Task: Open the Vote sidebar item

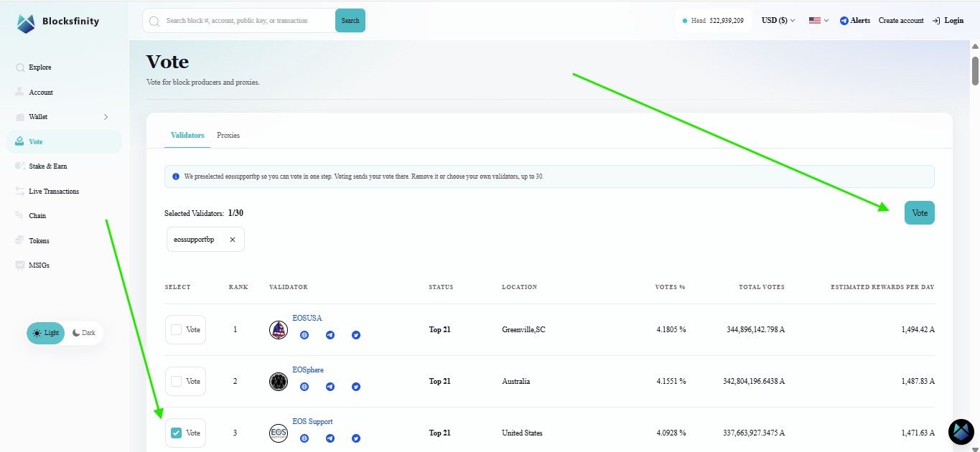Action: click(x=64, y=142)
